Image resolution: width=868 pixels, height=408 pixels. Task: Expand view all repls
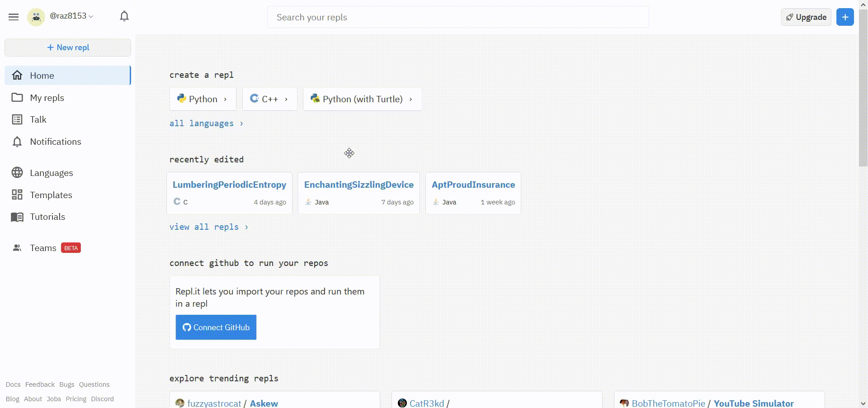tap(208, 227)
